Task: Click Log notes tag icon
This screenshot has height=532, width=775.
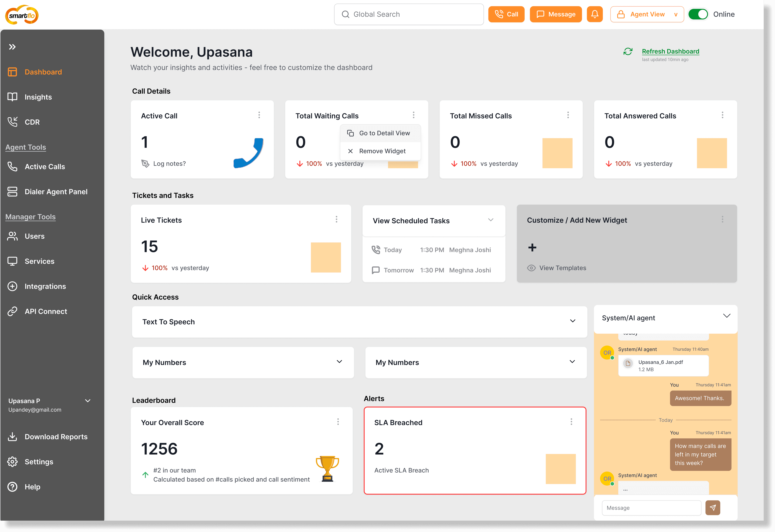Action: [x=145, y=163]
